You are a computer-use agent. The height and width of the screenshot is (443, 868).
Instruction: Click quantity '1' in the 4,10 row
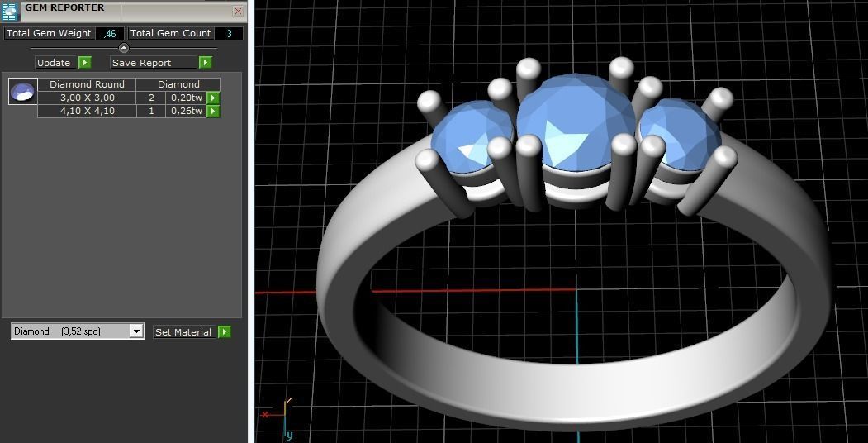[151, 112]
